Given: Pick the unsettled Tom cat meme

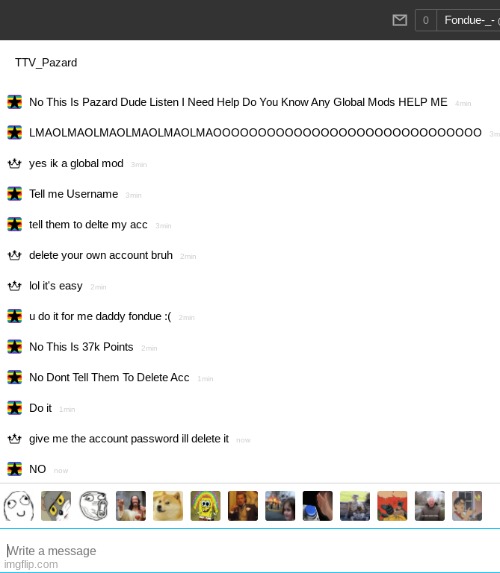Looking at the screenshot, I should [56, 506].
